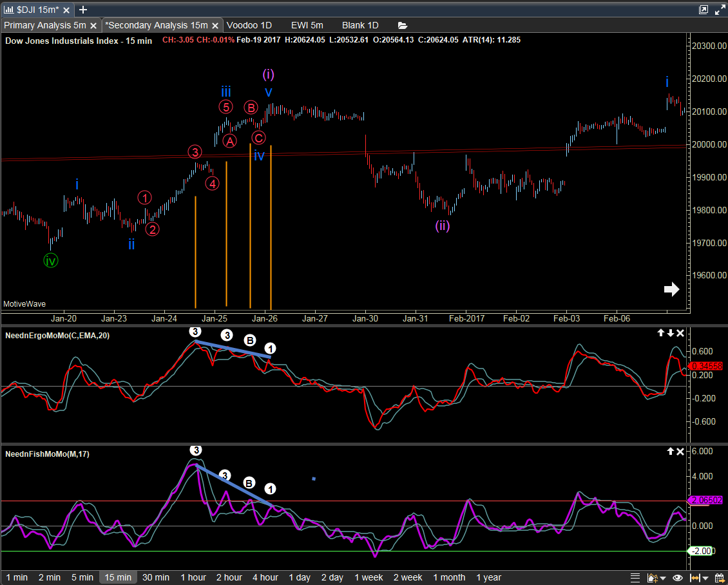The height and width of the screenshot is (585, 728).
Task: Choose the 2 hour bar size
Action: coord(229,577)
